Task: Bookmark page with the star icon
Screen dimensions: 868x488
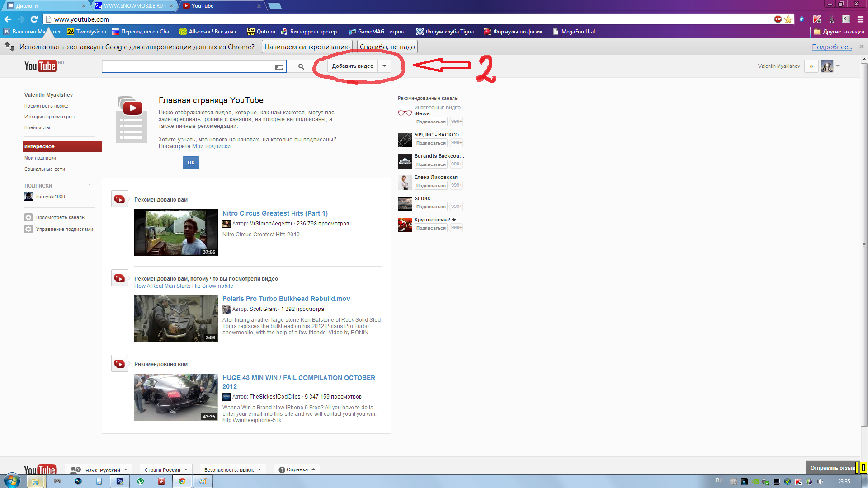Action: tap(788, 19)
